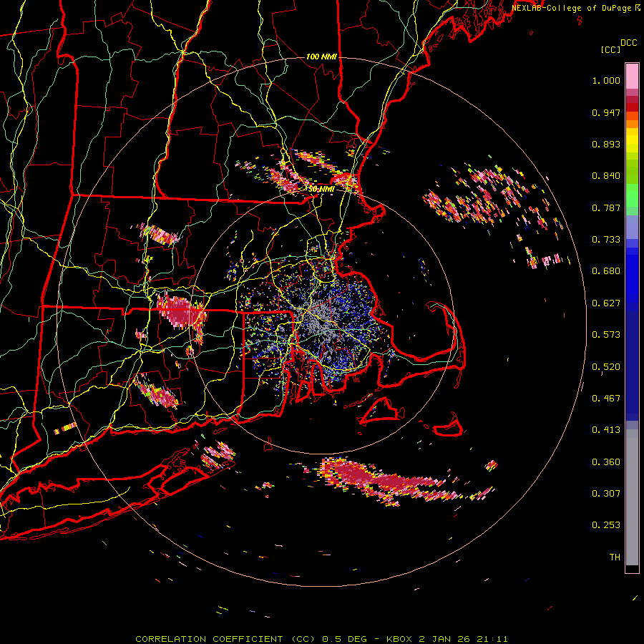Image resolution: width=644 pixels, height=644 pixels.
Task: Click CORRELATION COEFFICIENT in the bottom caption
Action: (x=209, y=639)
